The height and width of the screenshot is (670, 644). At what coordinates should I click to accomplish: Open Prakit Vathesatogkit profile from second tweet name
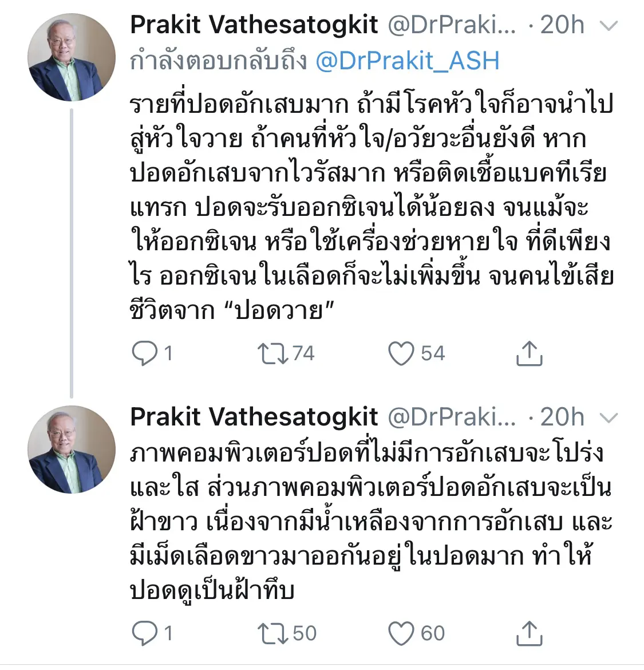pyautogui.click(x=254, y=417)
